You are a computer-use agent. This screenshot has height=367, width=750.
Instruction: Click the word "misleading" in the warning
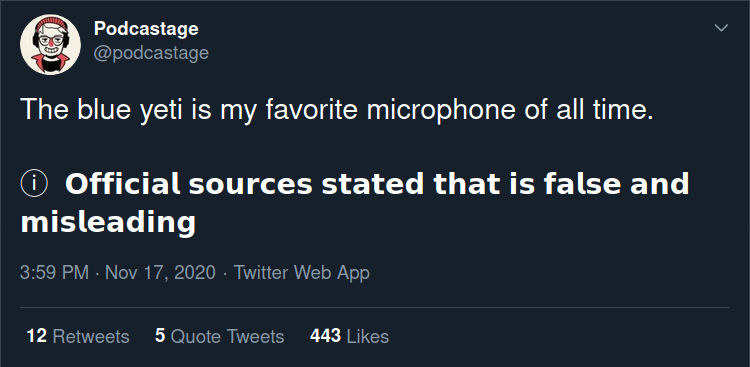click(x=108, y=222)
